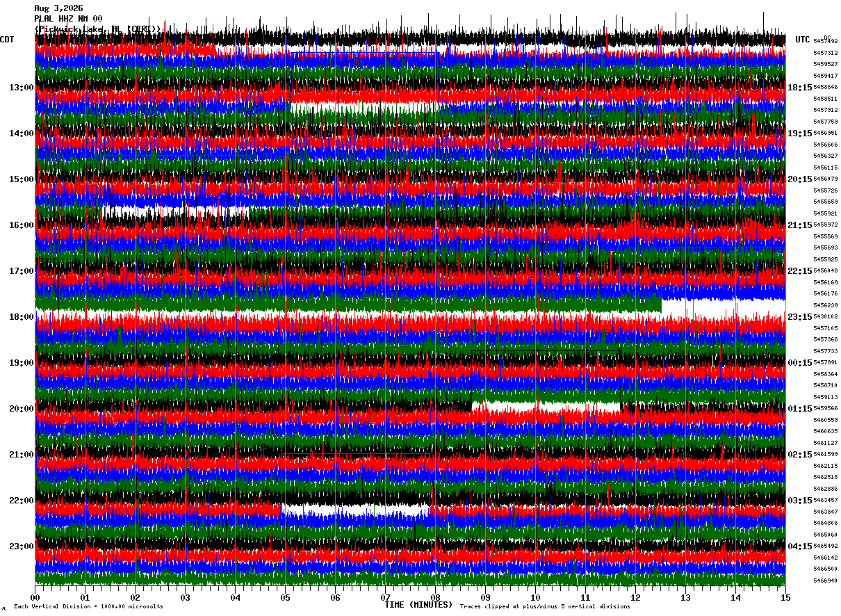Screen dimensions: 841x616
Task: Select the DC offset value 5458846
Action: [x=825, y=87]
